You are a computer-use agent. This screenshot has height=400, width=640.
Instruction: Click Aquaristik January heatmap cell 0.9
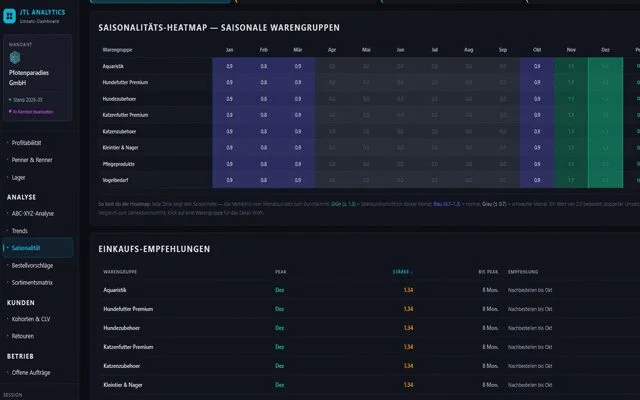[x=229, y=66]
